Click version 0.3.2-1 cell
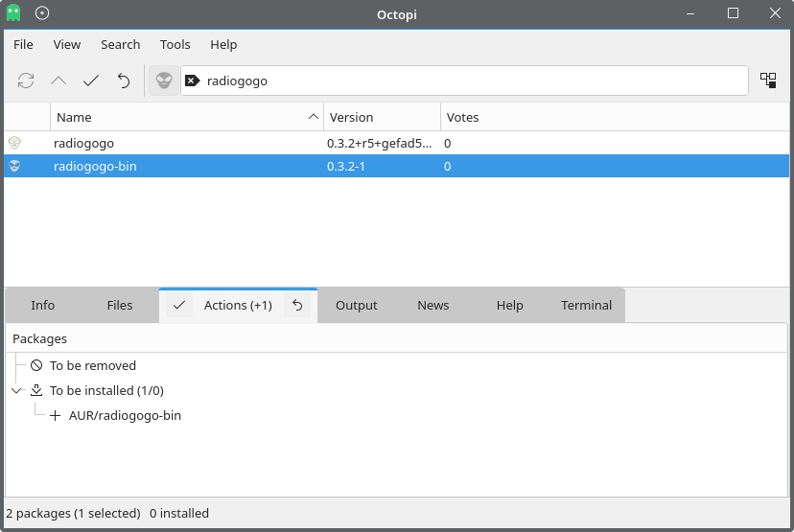794x532 pixels. pos(346,166)
